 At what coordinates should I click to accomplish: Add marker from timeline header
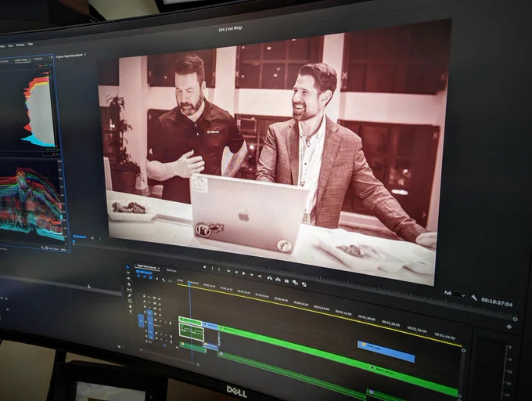tap(157, 279)
